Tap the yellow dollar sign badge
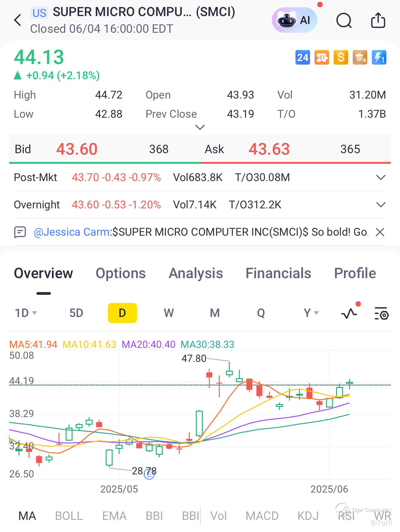400x532 pixels. click(x=341, y=57)
